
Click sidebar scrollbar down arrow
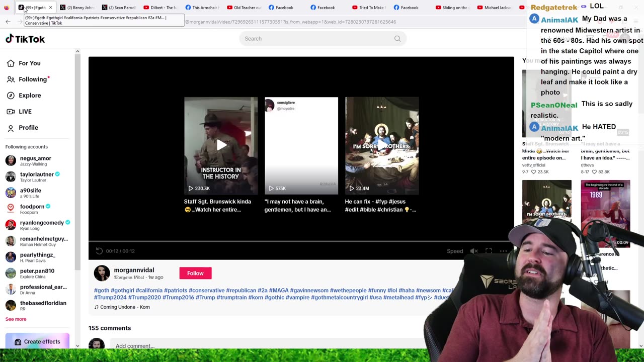coord(77,345)
